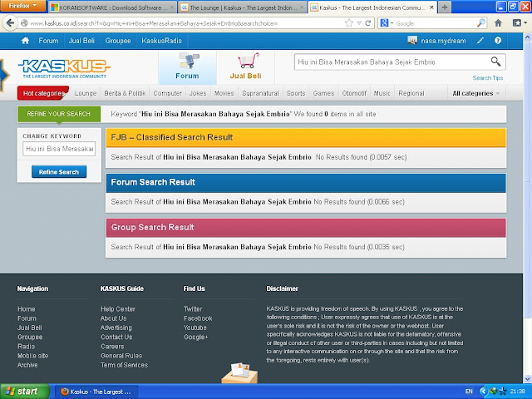Screen dimensions: 532x399
Task: Click the Change Keyword input field
Action: (59, 149)
